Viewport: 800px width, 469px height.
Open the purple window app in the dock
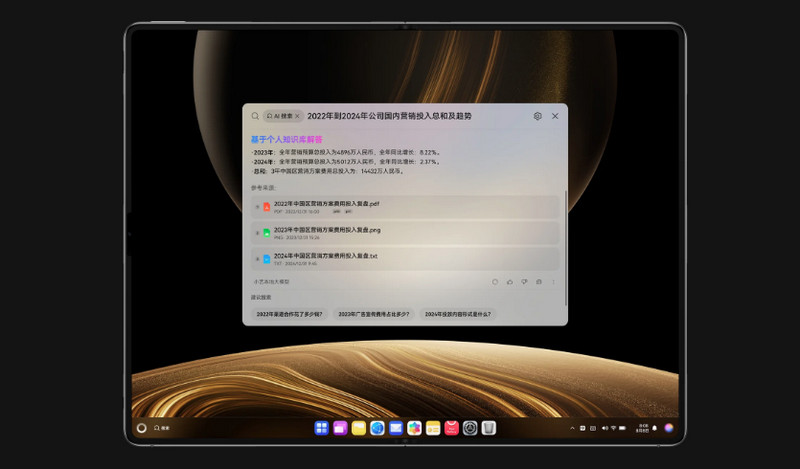click(x=340, y=428)
